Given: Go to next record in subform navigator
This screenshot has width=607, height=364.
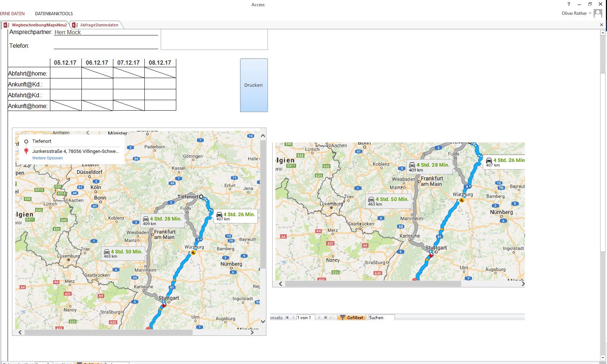Looking at the screenshot, I should click(319, 318).
